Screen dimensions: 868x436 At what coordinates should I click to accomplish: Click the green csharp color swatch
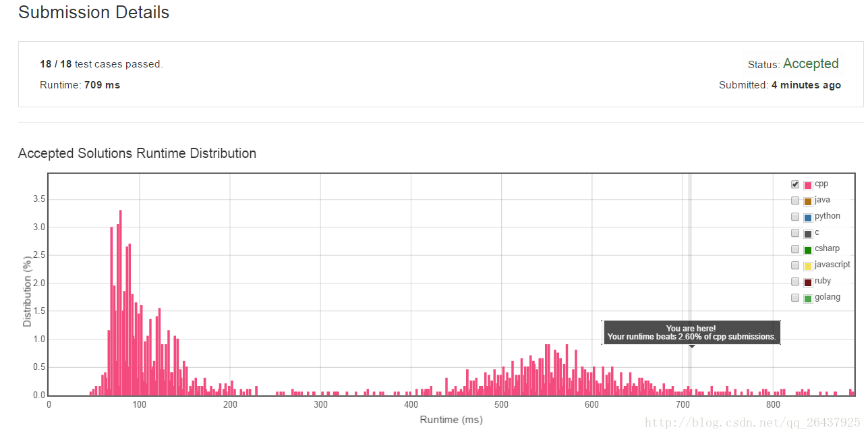[808, 250]
